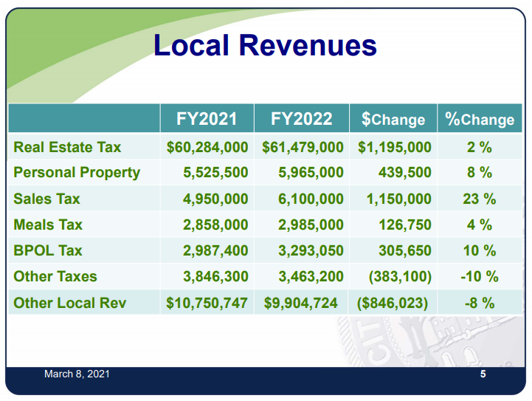Image resolution: width=532 pixels, height=401 pixels.
Task: Select the FY2022 column header
Action: click(302, 119)
